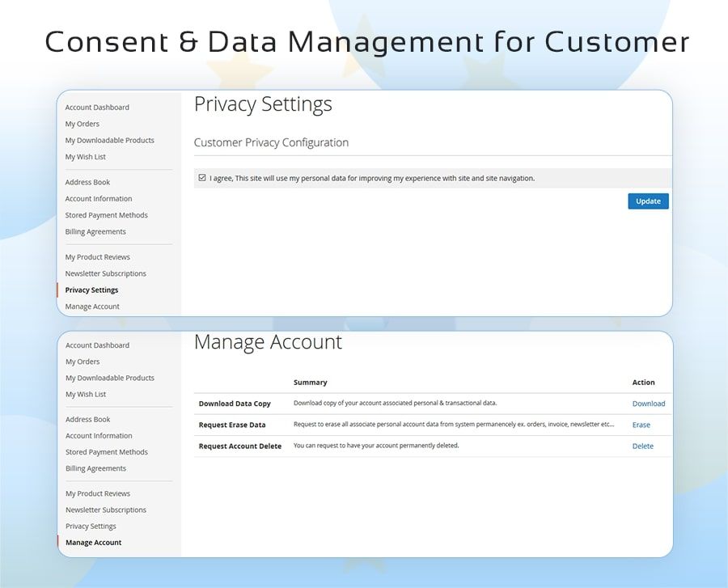Viewport: 728px width, 588px height.
Task: Select My Product Reviews in Manage Account page sidebar
Action: pyautogui.click(x=98, y=493)
